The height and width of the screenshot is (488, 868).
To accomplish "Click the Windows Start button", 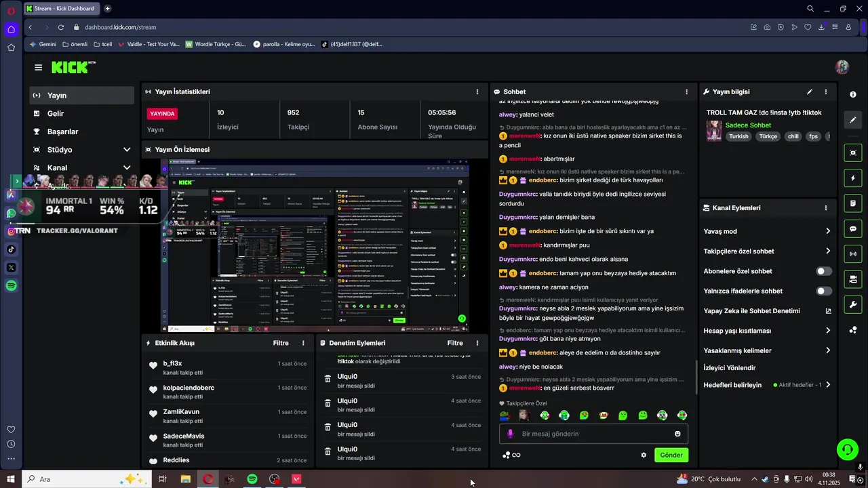I will (11, 479).
